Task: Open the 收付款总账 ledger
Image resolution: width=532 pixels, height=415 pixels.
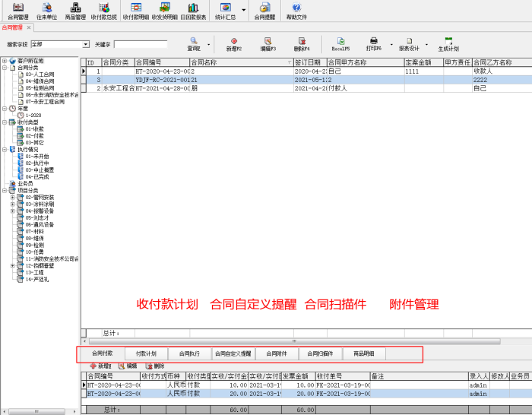Action: point(103,10)
